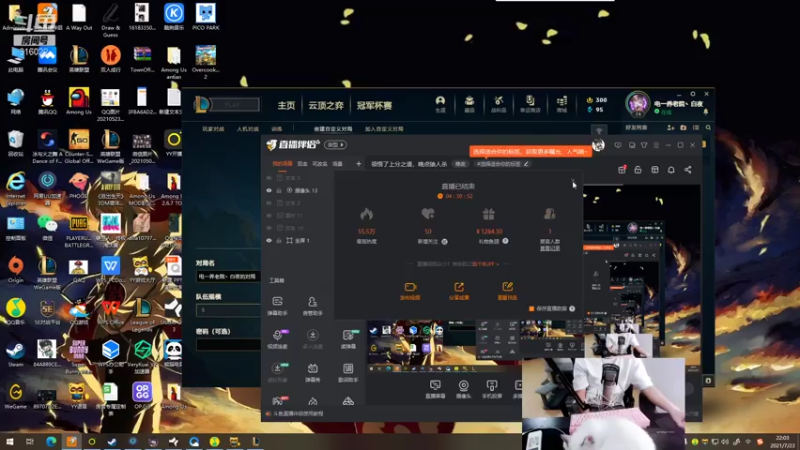Click the help icon beside gift earnings
The height and width of the screenshot is (450, 800).
505,241
